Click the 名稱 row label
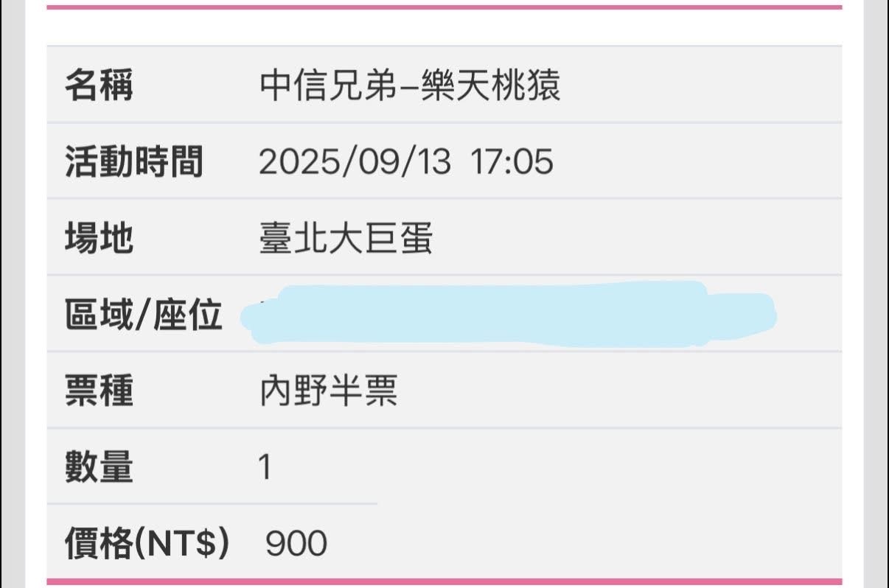 (99, 85)
